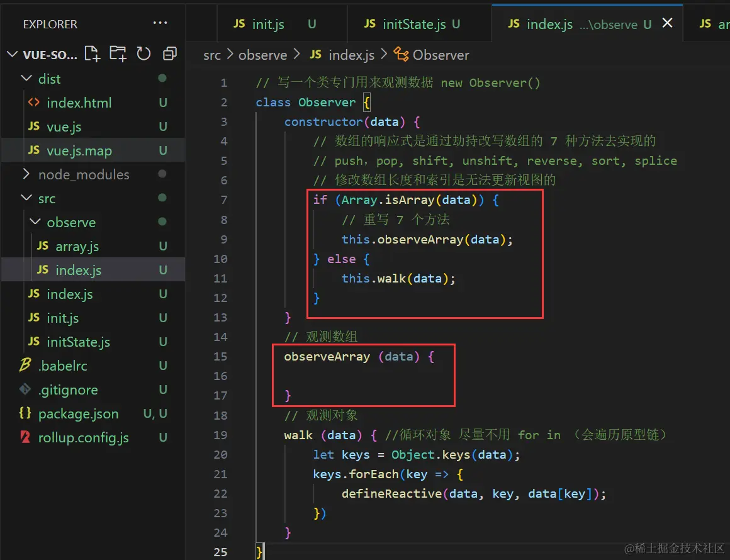Click the New Folder icon in Explorer
Screen dimensions: 730x560
pyautogui.click(x=118, y=54)
